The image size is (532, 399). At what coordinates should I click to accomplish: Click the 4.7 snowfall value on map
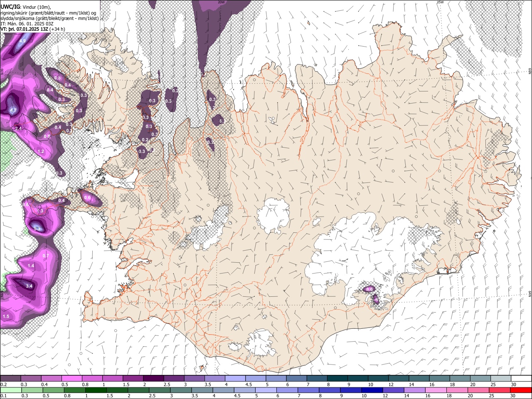tap(13, 110)
